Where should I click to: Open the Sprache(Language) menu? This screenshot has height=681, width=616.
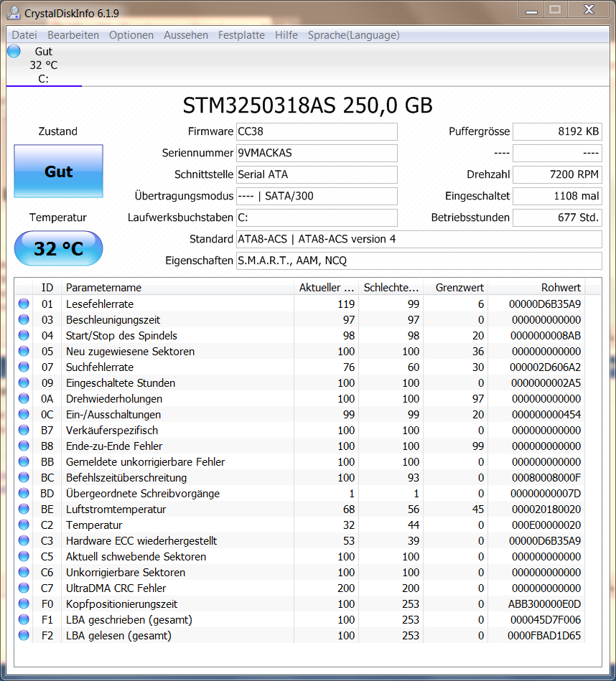coord(354,35)
